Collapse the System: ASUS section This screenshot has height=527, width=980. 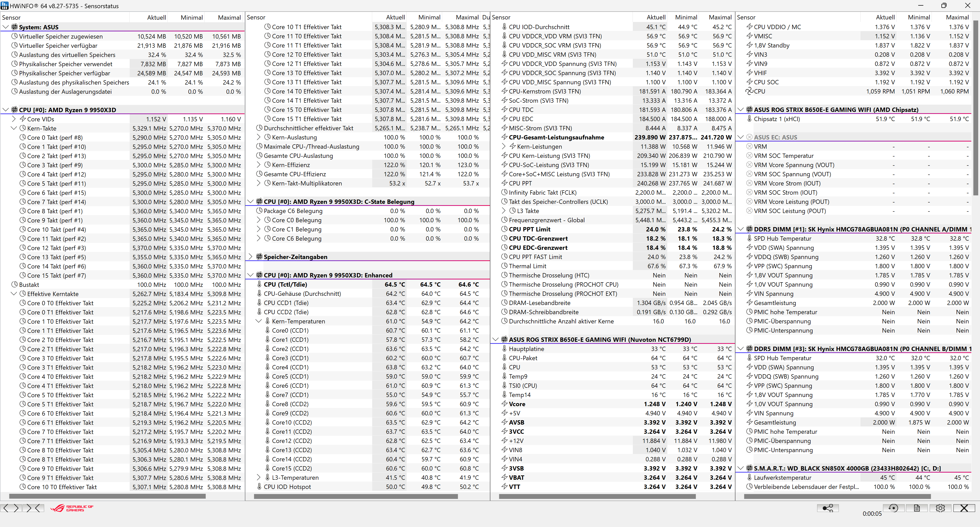[x=6, y=27]
